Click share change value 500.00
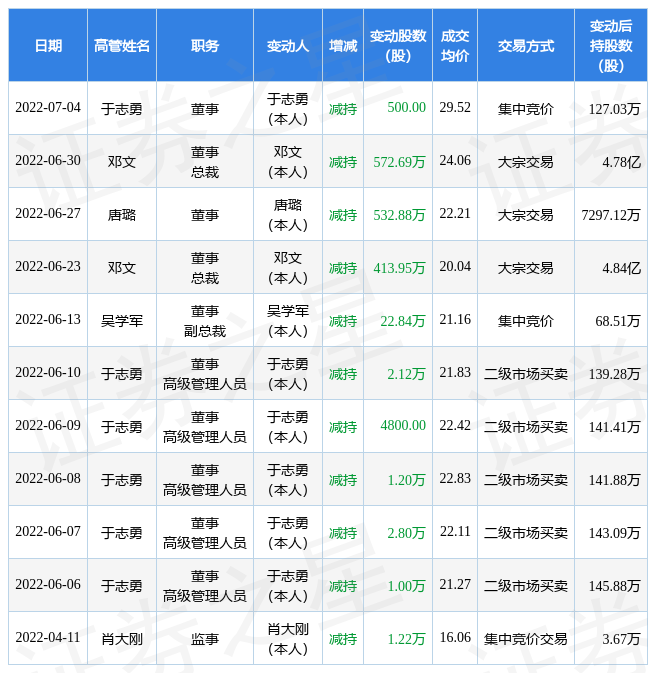Viewport: 648px width, 673px height. coord(406,107)
